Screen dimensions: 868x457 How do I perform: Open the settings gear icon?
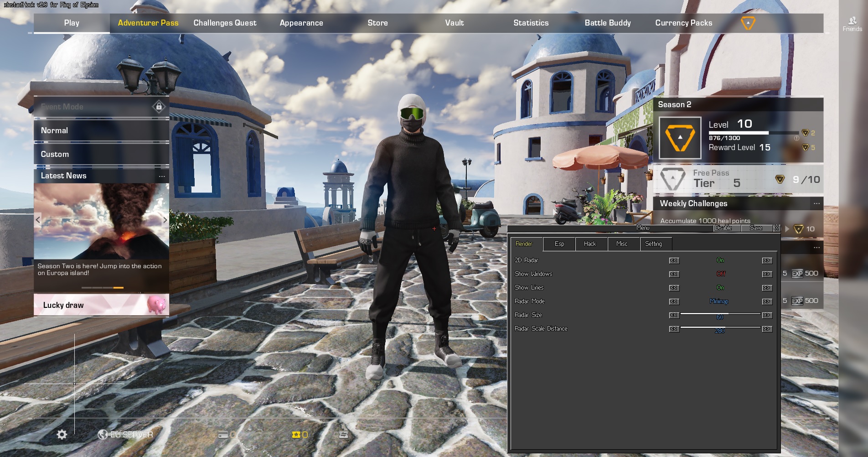pyautogui.click(x=62, y=434)
